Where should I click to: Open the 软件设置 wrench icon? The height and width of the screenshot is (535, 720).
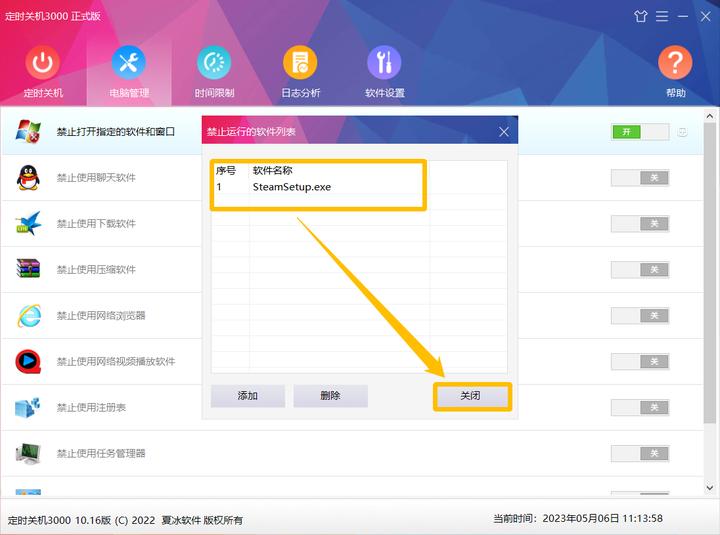point(384,62)
